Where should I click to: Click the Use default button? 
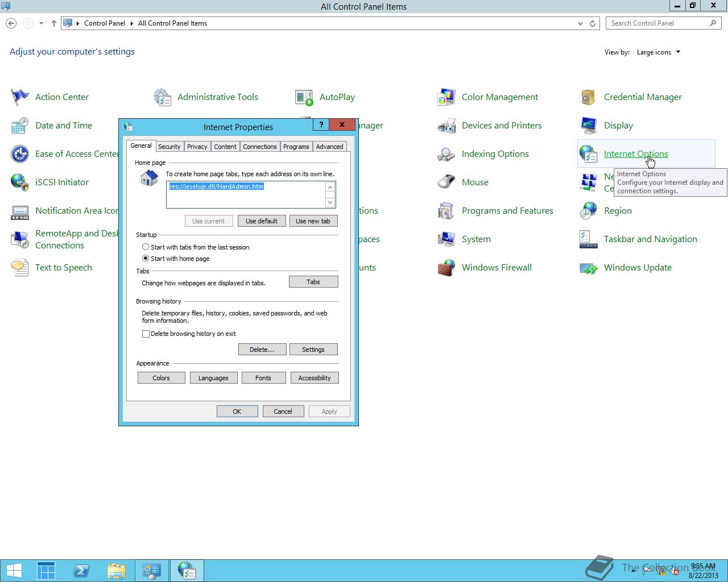[x=262, y=221]
